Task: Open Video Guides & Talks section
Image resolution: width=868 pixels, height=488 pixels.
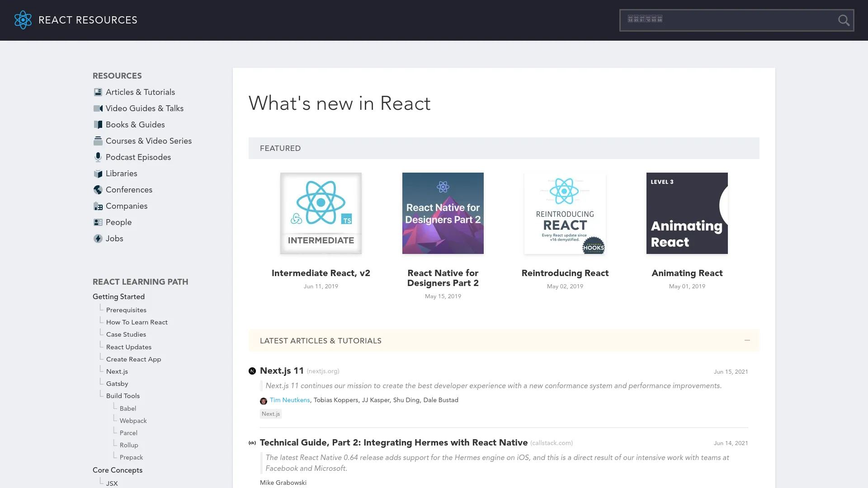Action: [145, 108]
